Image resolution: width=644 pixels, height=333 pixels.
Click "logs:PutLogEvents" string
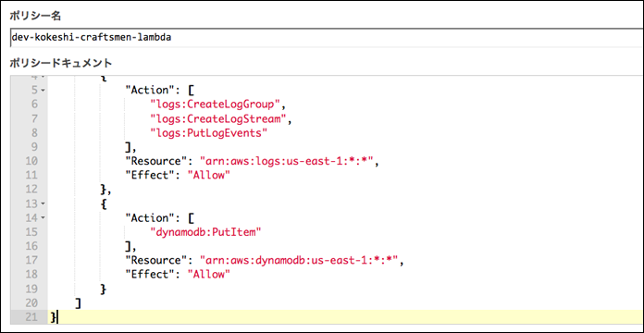click(209, 132)
